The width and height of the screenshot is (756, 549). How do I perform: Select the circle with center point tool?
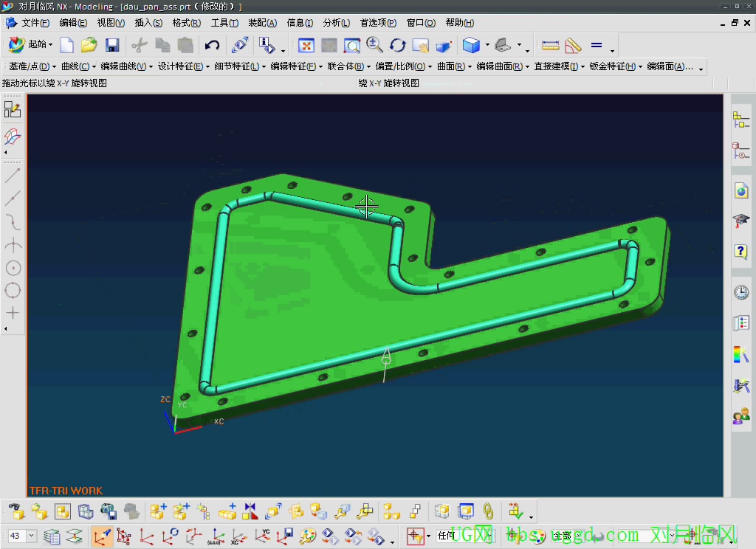13,268
